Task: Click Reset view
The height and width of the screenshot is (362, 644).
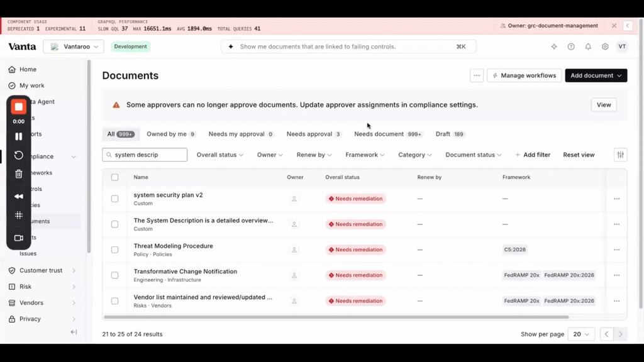Action: tap(579, 155)
